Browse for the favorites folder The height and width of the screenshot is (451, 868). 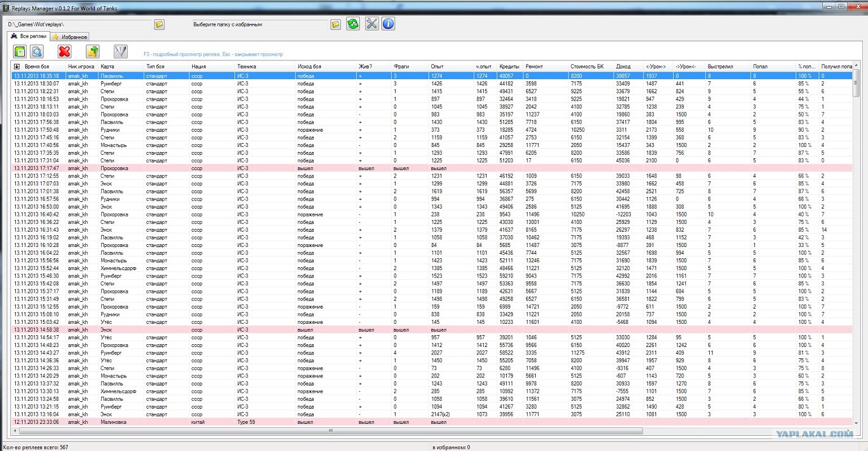tap(336, 24)
